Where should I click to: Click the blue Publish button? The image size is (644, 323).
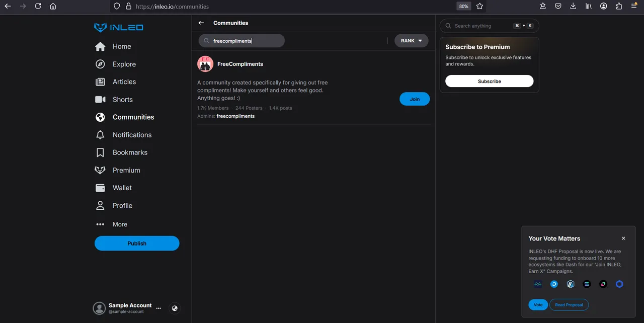137,243
